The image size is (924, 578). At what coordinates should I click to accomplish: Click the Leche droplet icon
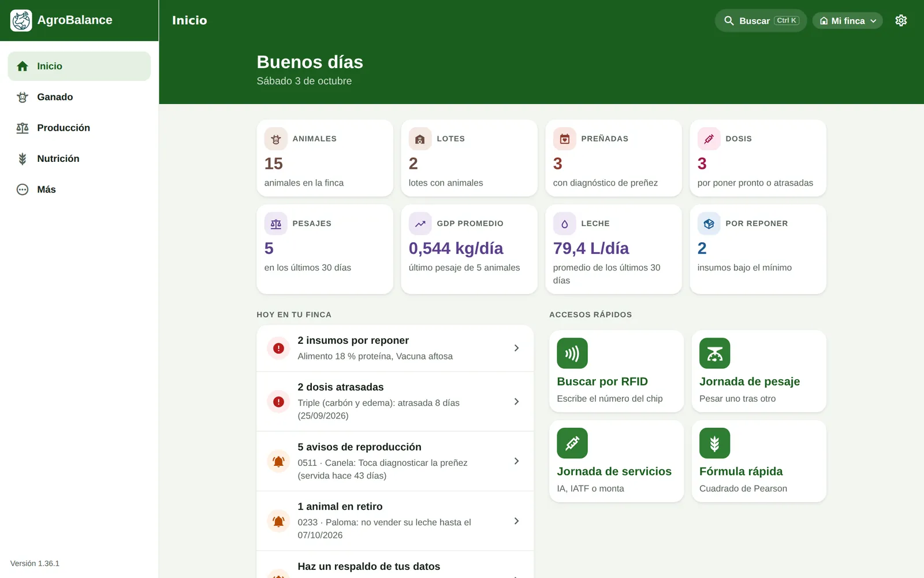pyautogui.click(x=565, y=224)
